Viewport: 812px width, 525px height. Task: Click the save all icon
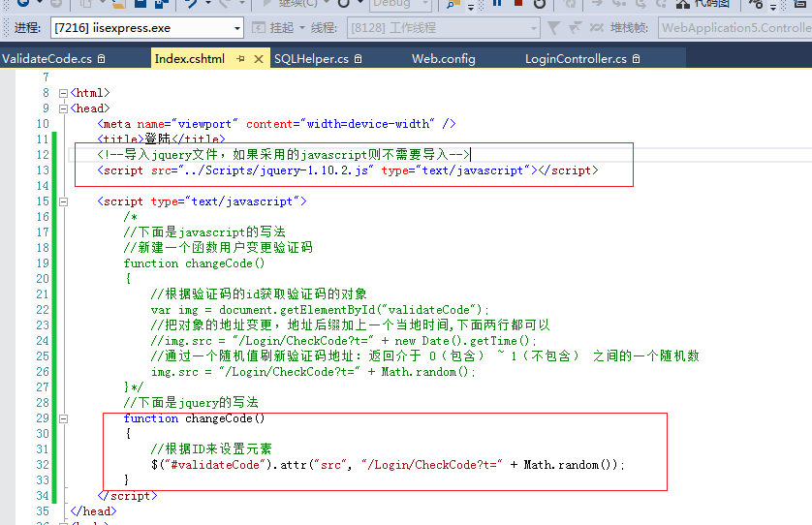(162, 4)
